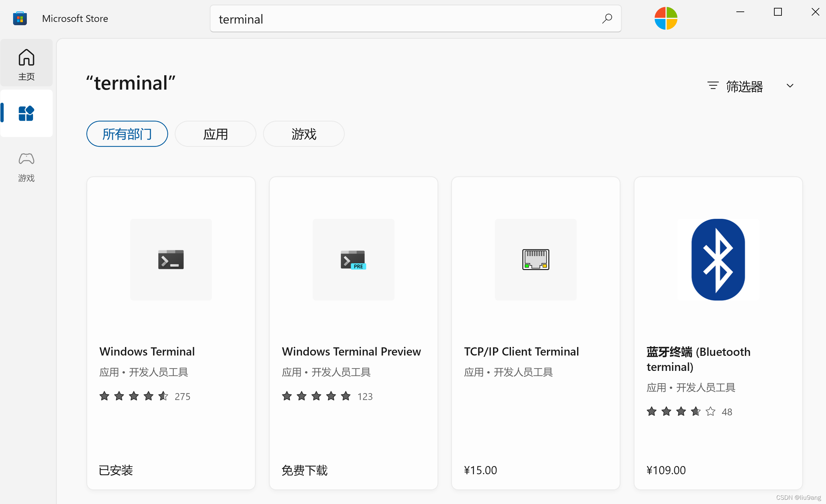
Task: Click the Bluetooth terminal app icon
Action: pyautogui.click(x=718, y=260)
